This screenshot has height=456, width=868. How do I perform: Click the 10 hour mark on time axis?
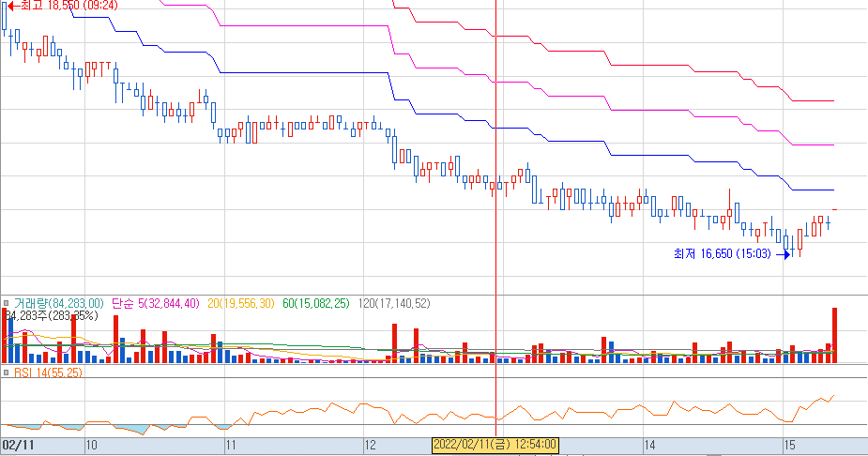click(91, 445)
